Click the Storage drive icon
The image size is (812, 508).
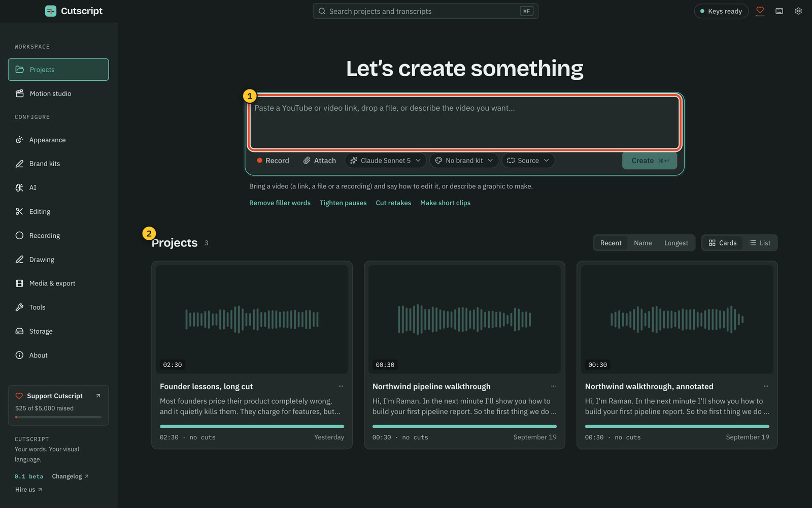19,331
